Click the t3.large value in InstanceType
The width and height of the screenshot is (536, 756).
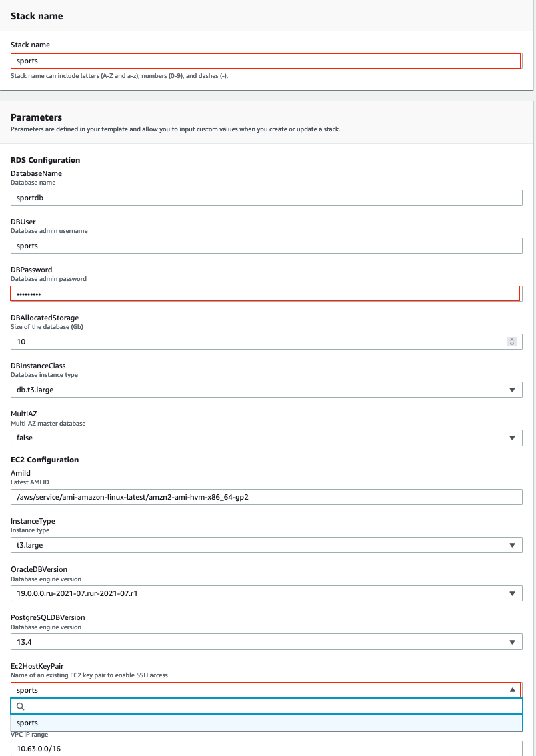point(29,545)
